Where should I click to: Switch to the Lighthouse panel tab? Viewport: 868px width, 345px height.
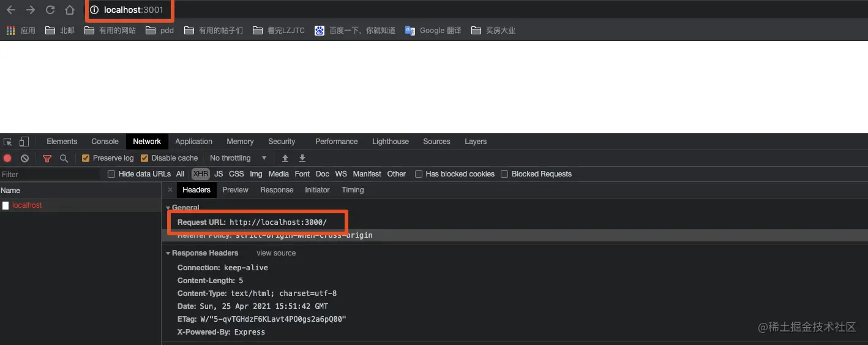pyautogui.click(x=391, y=142)
